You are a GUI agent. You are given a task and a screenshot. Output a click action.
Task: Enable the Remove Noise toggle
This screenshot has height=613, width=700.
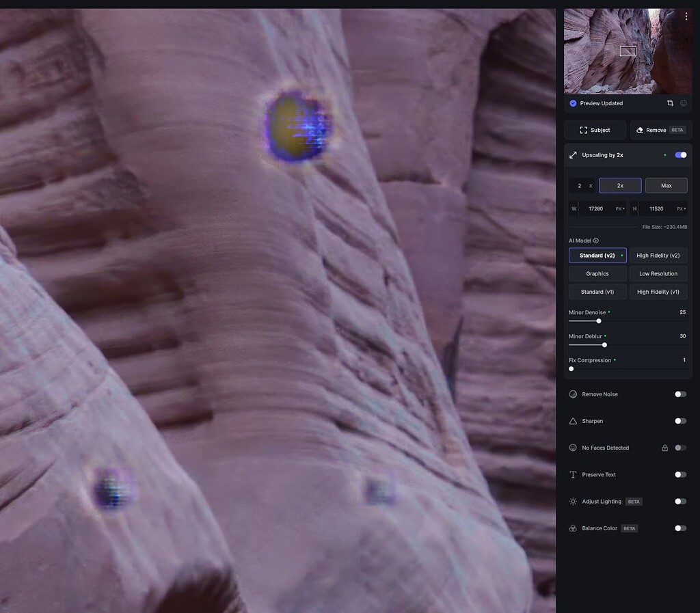tap(681, 394)
